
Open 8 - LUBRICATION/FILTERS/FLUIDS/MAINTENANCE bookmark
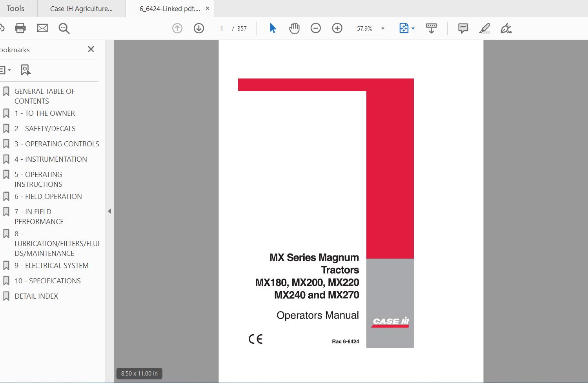point(57,243)
